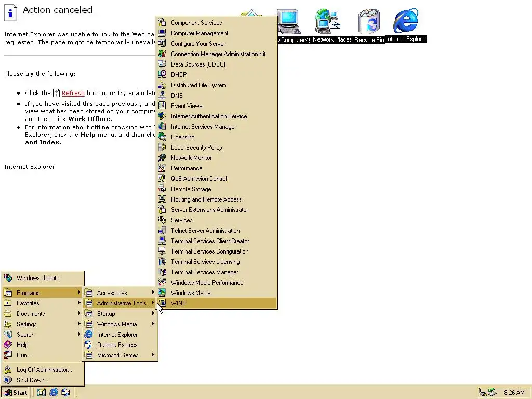Click the Internet Services Manager icon
532x399 pixels.
pyautogui.click(x=162, y=127)
